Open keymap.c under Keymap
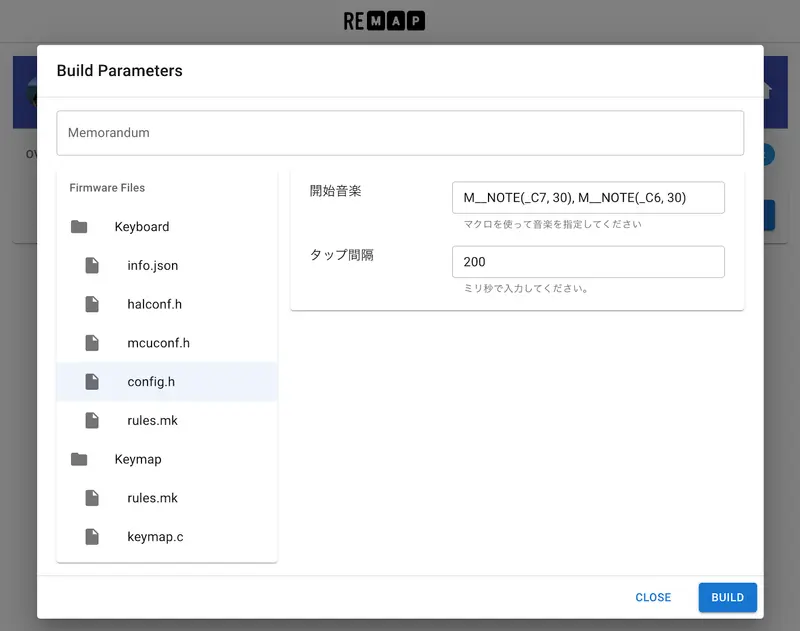800x631 pixels. [155, 537]
